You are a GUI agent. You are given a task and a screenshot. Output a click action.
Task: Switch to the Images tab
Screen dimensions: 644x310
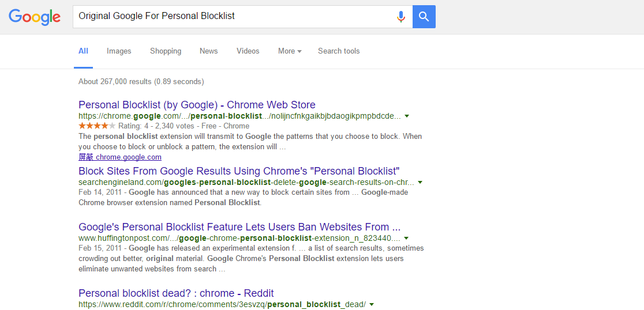pos(119,51)
